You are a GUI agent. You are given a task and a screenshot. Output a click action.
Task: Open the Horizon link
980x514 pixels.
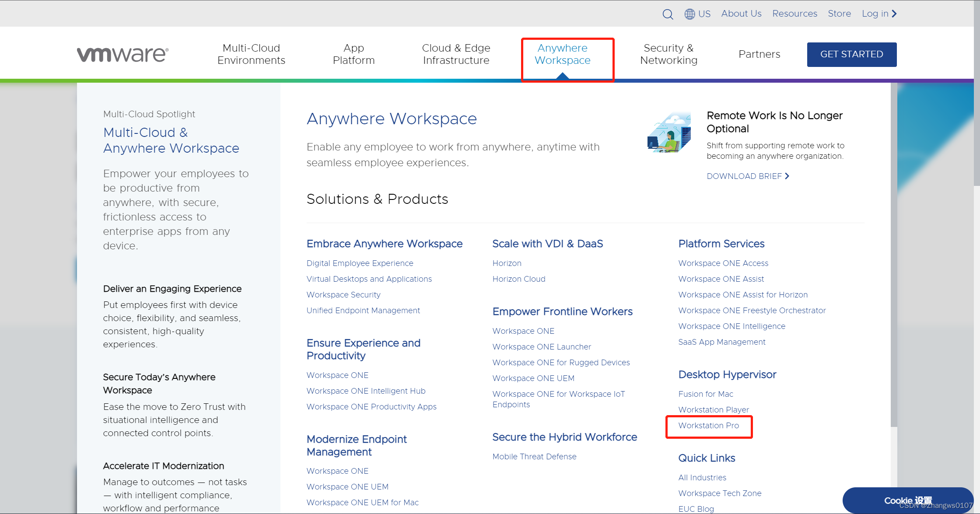pos(507,263)
